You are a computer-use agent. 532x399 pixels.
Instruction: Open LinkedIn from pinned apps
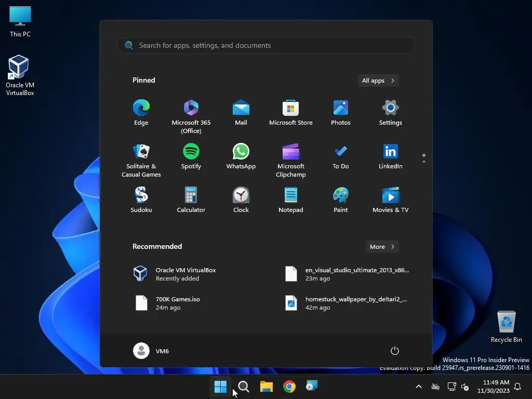391,157
